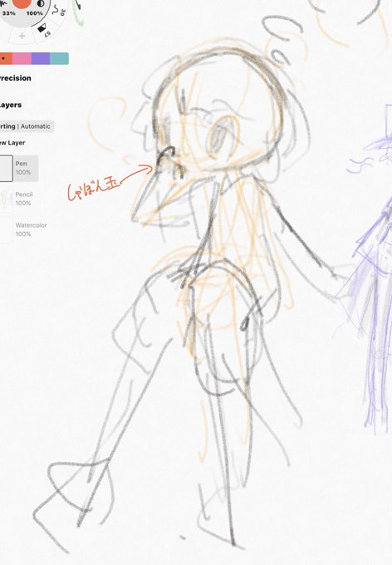Image resolution: width=392 pixels, height=565 pixels.
Task: Tap the Pen layer thumbnail
Action: coord(6,169)
